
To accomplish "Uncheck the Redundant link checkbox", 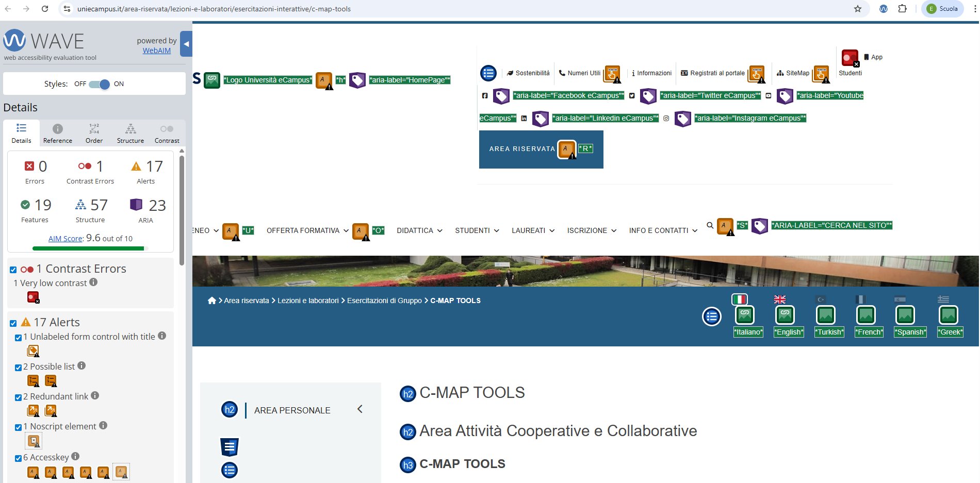I will pos(19,397).
